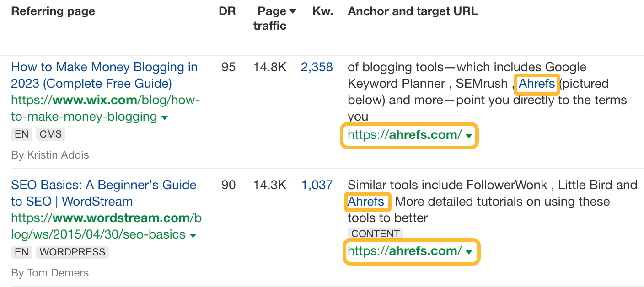Sort results by the DR column header
644x287 pixels.
click(x=227, y=11)
